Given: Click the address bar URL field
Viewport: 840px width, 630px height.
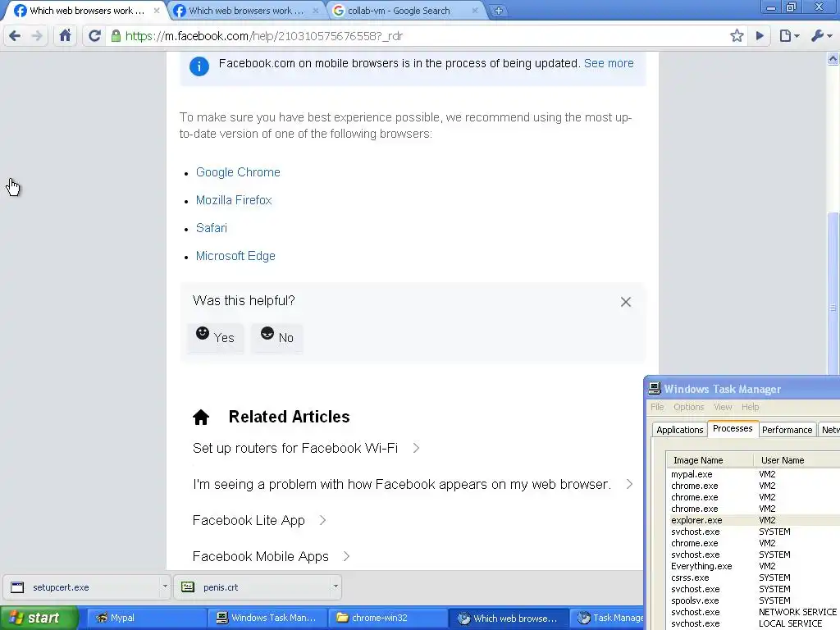Looking at the screenshot, I should (x=418, y=36).
